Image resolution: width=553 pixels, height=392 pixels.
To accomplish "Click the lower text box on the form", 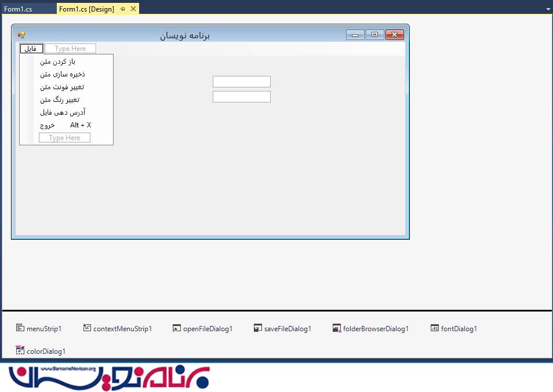I will (242, 97).
